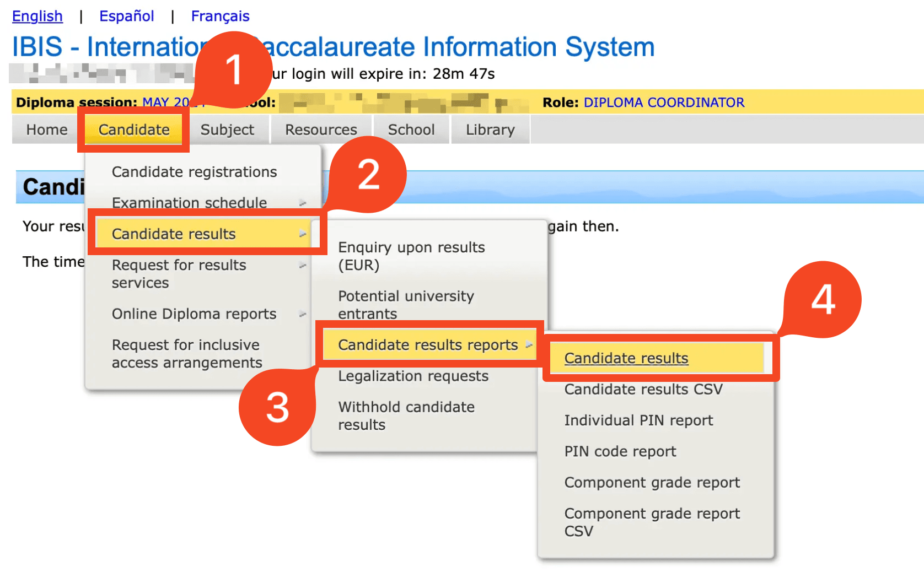Open the Candidate menu tab
Image resolution: width=924 pixels, height=583 pixels.
click(134, 129)
